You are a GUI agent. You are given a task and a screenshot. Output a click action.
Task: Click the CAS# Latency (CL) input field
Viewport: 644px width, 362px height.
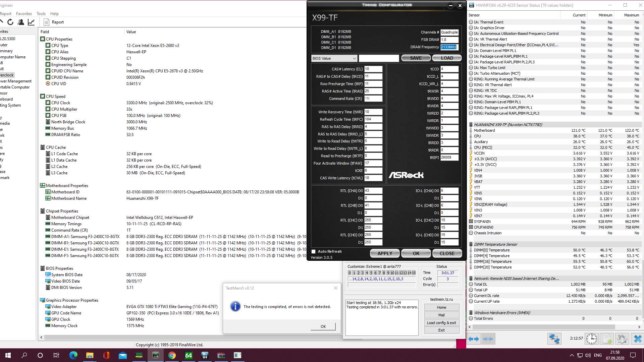373,69
